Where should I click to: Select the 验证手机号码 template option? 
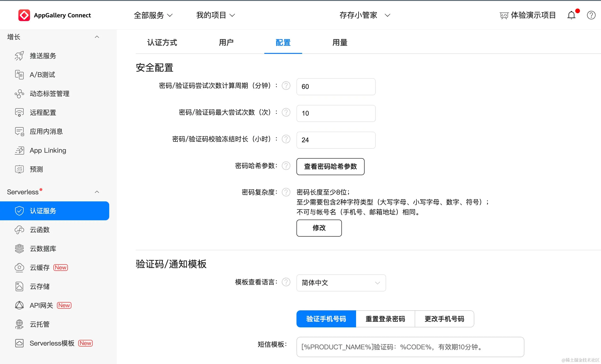[x=326, y=319]
